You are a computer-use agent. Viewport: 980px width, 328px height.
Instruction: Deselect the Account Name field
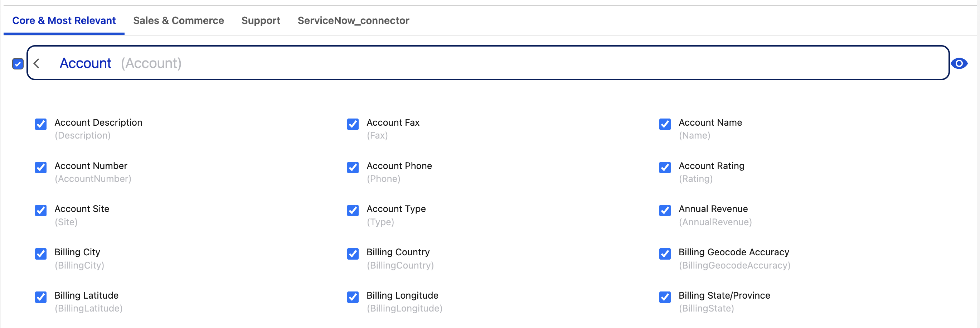click(x=665, y=124)
